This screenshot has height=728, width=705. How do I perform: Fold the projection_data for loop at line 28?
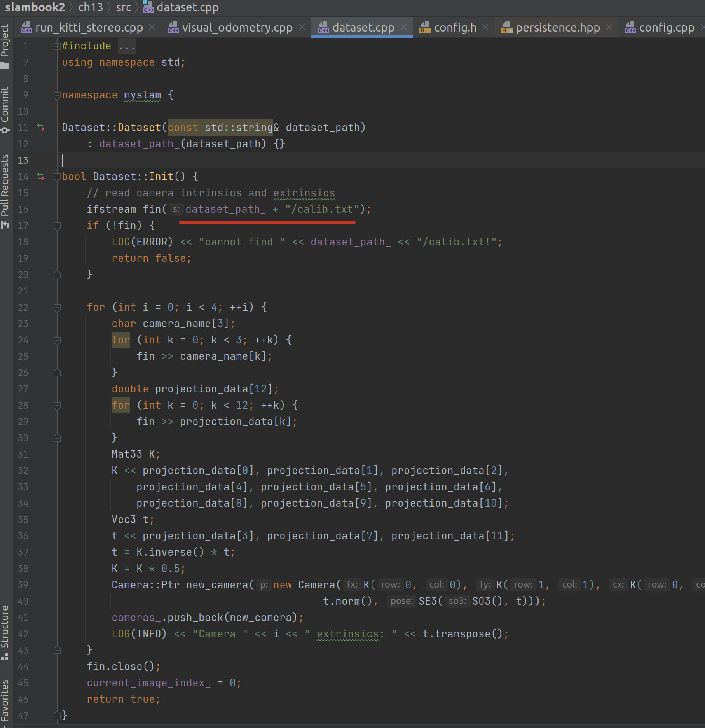click(57, 406)
